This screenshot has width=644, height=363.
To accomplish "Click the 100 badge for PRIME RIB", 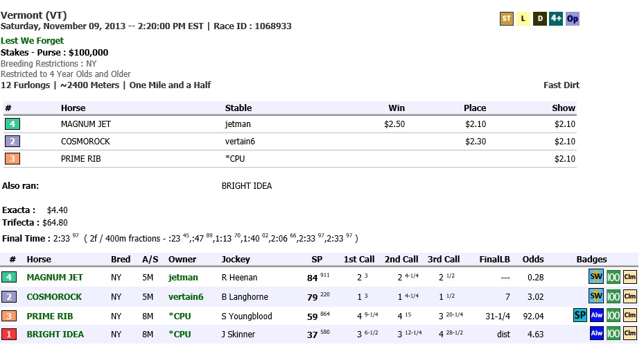I will (x=613, y=316).
